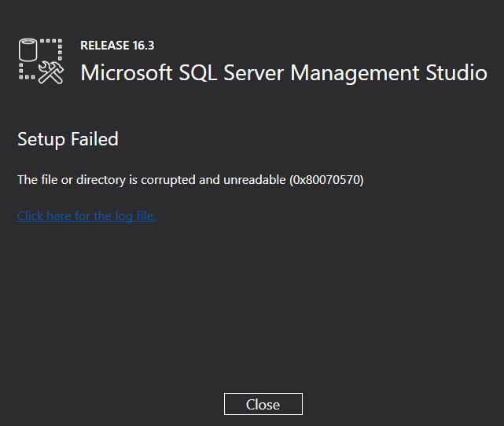
Task: Click the phrase "The file or directory"
Action: tap(72, 180)
